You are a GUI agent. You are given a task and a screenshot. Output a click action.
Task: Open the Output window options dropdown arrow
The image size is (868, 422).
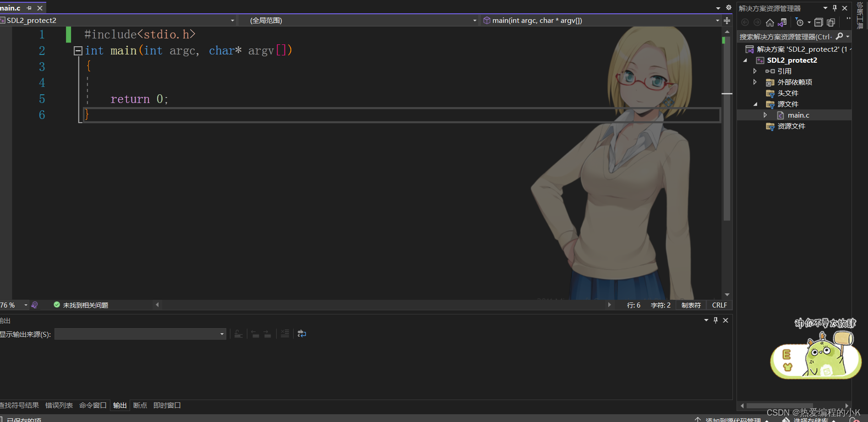click(x=706, y=320)
